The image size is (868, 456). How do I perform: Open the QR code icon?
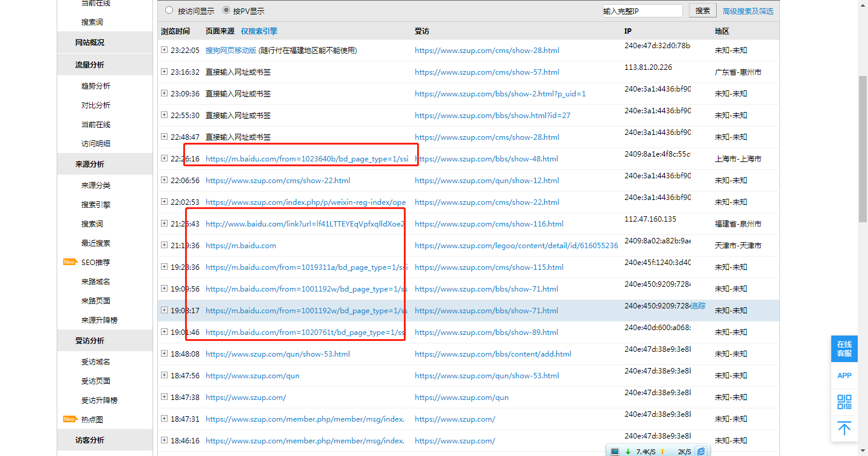pos(844,402)
